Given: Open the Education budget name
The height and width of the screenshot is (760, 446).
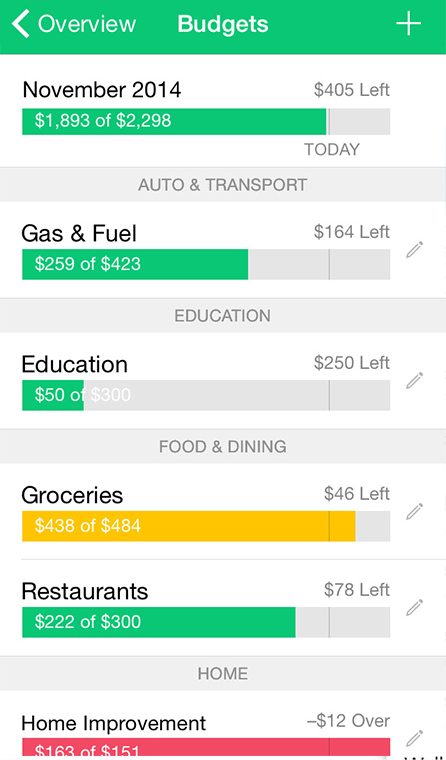Looking at the screenshot, I should coord(75,364).
